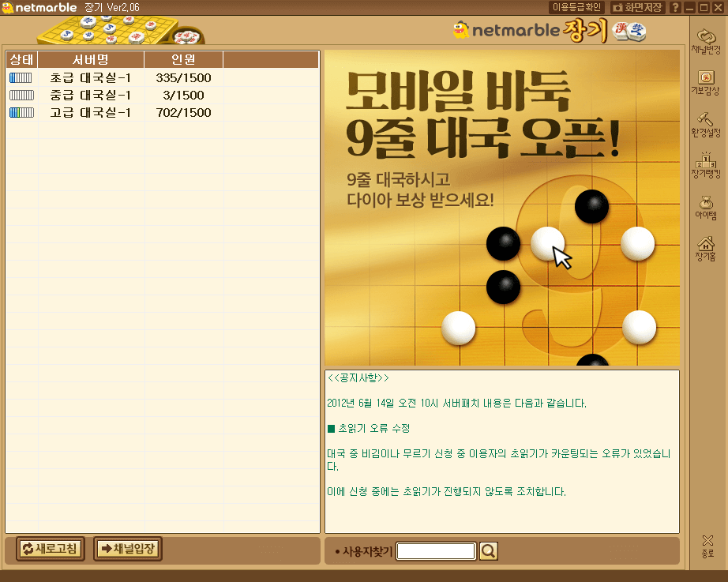This screenshot has height=582, width=728.
Task: Click the 이용등급확인 button
Action: [576, 7]
